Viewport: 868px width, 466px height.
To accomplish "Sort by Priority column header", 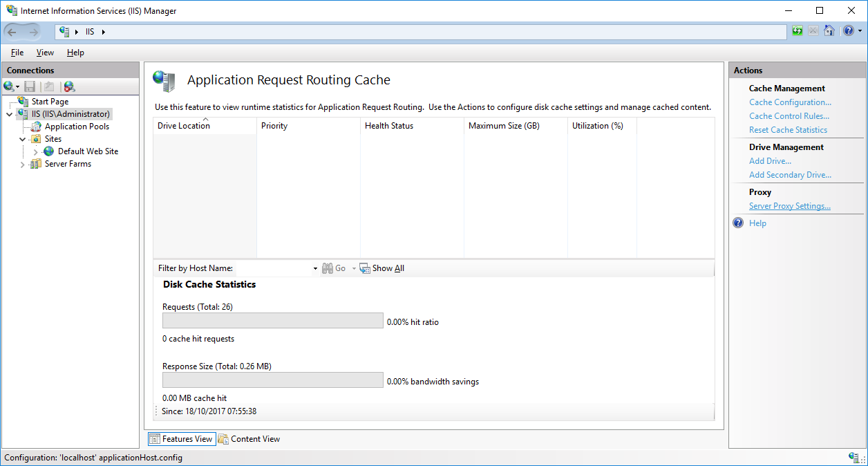I will coord(309,126).
